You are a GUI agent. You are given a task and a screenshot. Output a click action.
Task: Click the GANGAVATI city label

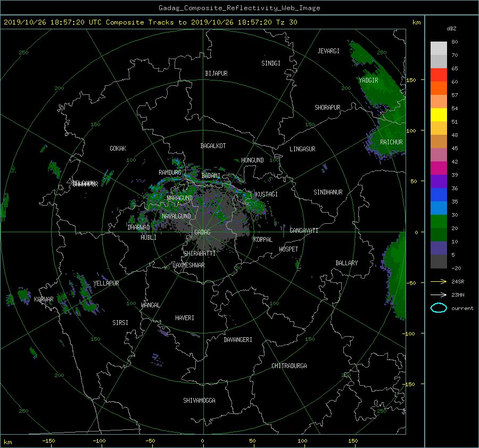click(x=304, y=231)
